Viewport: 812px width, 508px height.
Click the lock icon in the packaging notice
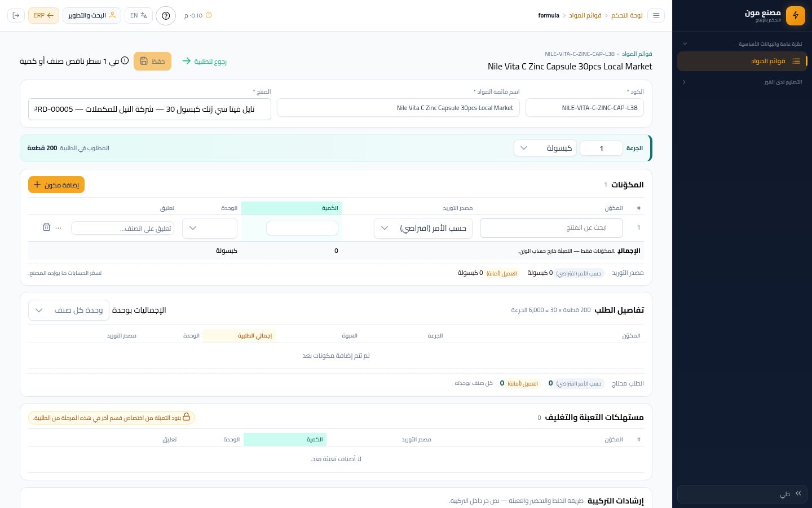[186, 417]
